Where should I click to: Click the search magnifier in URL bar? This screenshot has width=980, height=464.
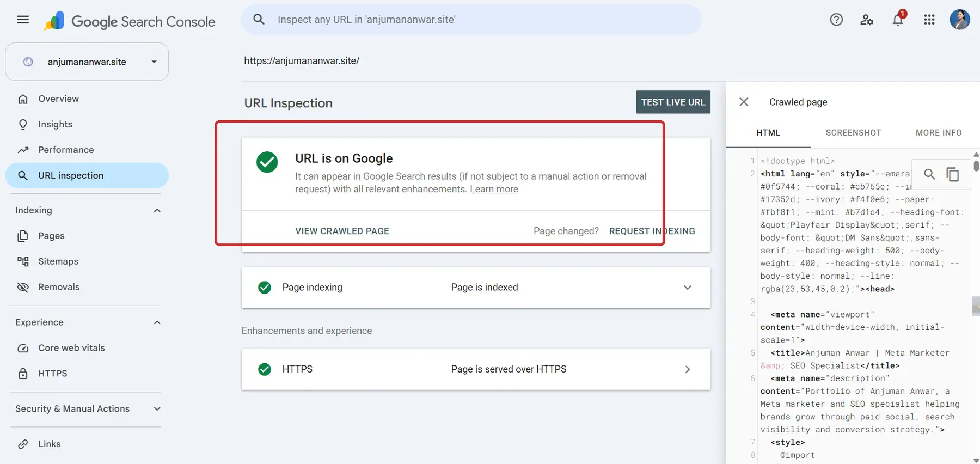point(259,20)
